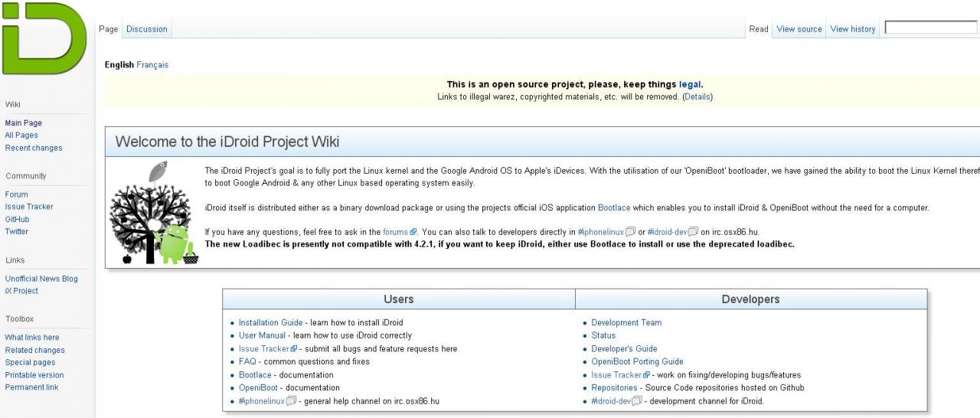Open the legal link in notice
The width and height of the screenshot is (980, 418).
pos(690,84)
